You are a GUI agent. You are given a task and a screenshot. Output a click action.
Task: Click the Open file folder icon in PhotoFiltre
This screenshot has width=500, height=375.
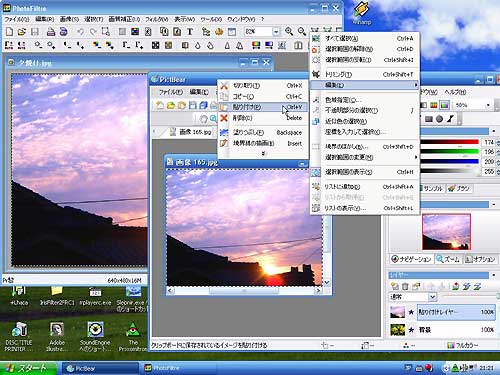coord(22,32)
